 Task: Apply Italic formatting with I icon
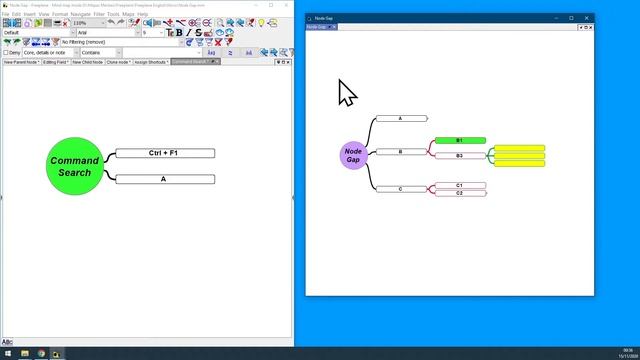pyautogui.click(x=188, y=33)
